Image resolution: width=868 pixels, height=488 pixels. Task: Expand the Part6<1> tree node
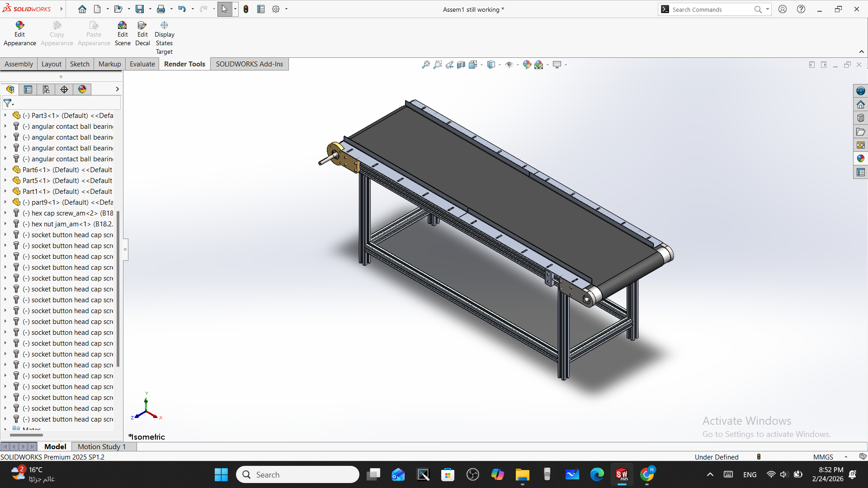(x=5, y=170)
